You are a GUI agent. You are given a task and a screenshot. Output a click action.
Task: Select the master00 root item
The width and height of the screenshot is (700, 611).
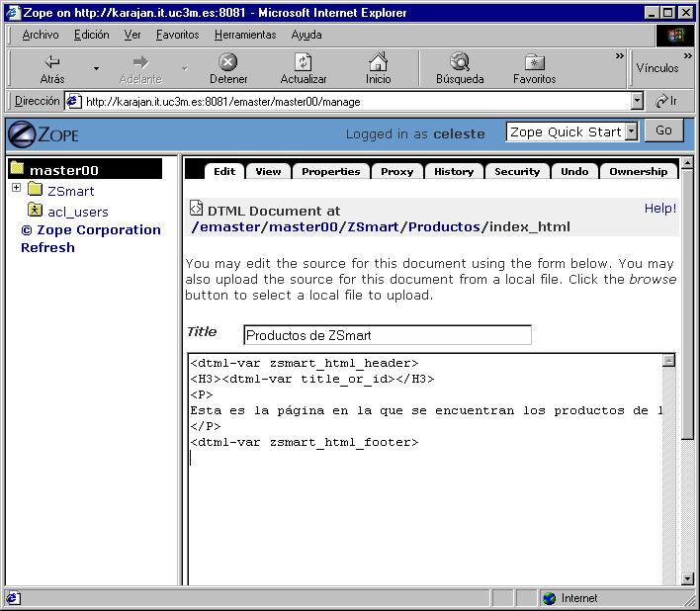85,169
